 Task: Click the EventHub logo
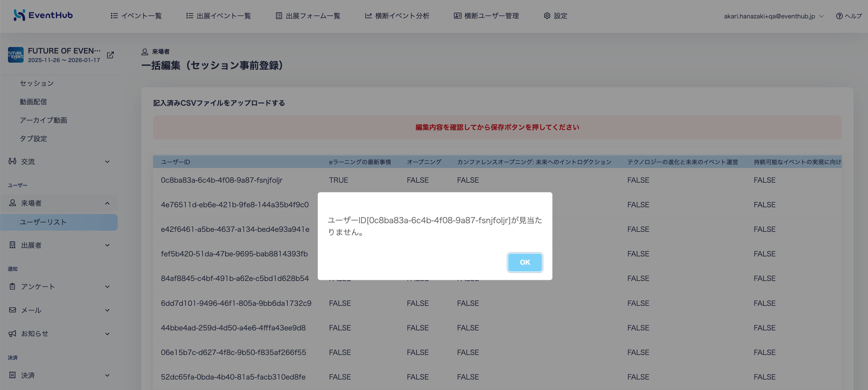pyautogui.click(x=43, y=15)
